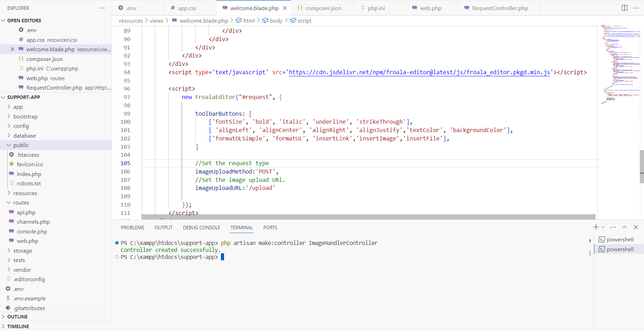Maximize the panel via the chevron icon
Screen dimensions: 644x331
pyautogui.click(x=625, y=227)
